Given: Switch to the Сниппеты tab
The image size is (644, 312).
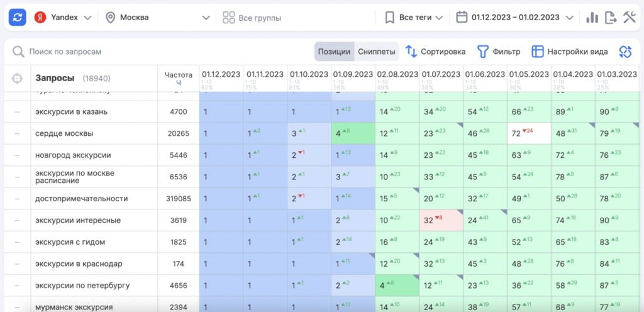Looking at the screenshot, I should 377,52.
